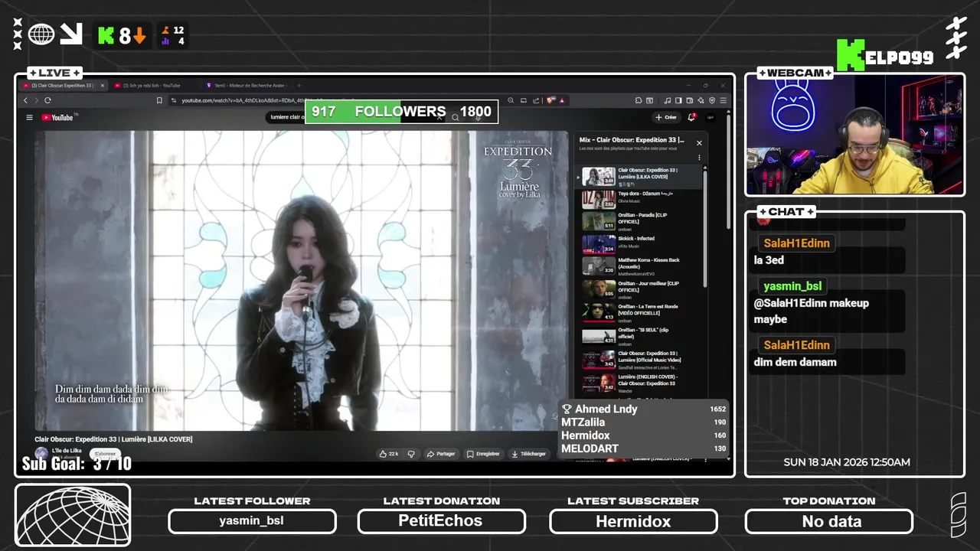This screenshot has height=551, width=980.
Task: Click latest follower box 'yasmin_bsl'
Action: coord(252,521)
